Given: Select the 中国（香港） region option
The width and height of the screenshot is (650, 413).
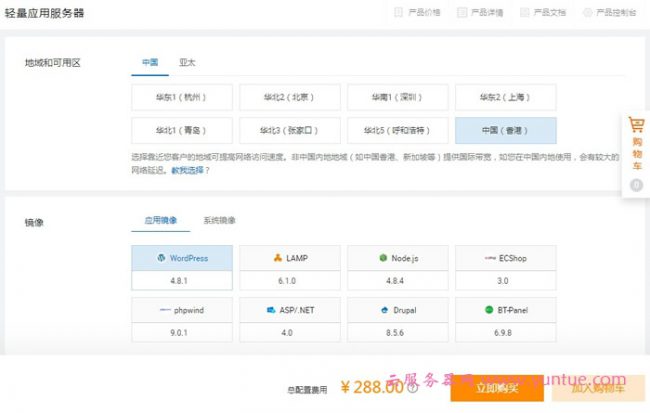Looking at the screenshot, I should [505, 130].
